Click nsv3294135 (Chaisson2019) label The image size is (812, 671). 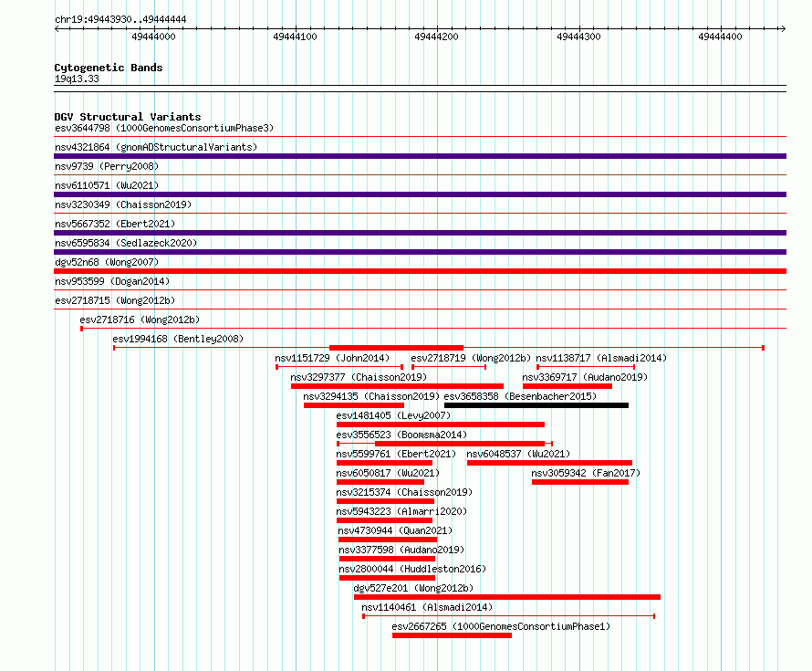(x=371, y=396)
